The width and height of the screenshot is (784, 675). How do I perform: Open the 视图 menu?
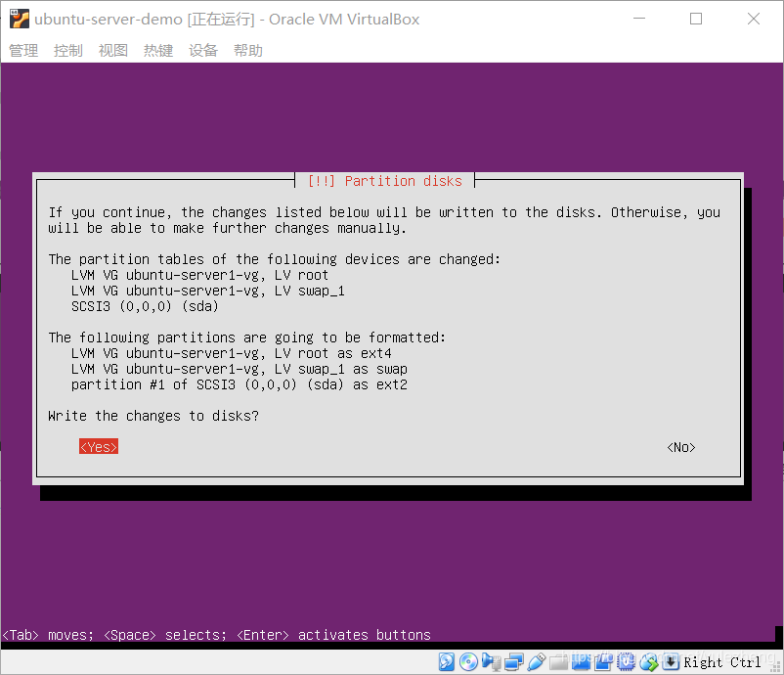click(x=113, y=51)
